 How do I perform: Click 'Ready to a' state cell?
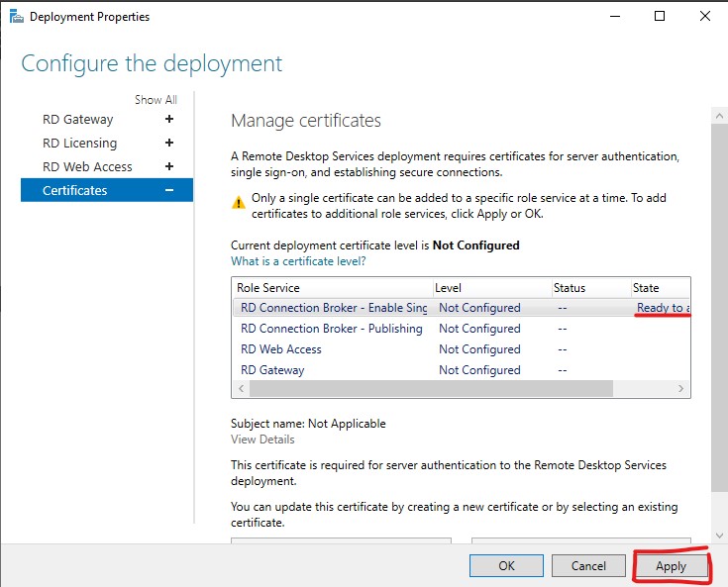click(x=663, y=308)
